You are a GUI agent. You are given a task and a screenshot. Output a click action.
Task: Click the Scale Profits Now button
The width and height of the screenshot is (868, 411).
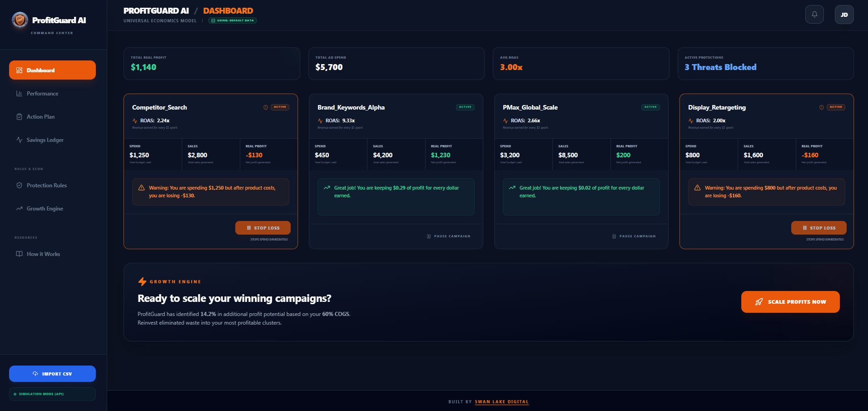[x=790, y=301]
